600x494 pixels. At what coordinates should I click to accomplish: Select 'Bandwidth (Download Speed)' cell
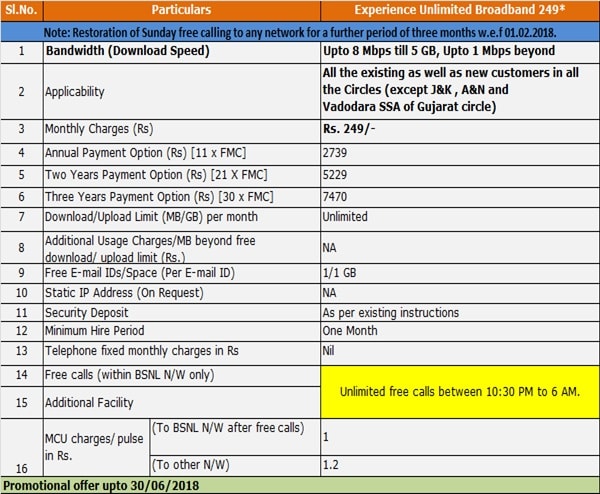pyautogui.click(x=182, y=52)
